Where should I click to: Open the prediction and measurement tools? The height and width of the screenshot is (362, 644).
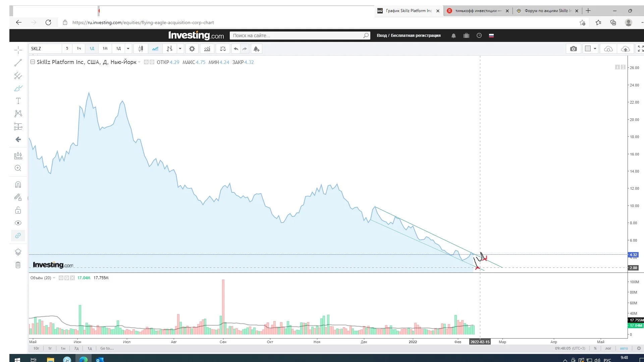tap(18, 126)
